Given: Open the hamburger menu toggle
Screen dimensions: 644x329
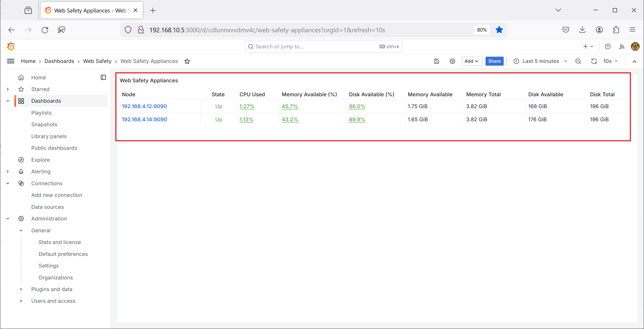Looking at the screenshot, I should click(10, 61).
